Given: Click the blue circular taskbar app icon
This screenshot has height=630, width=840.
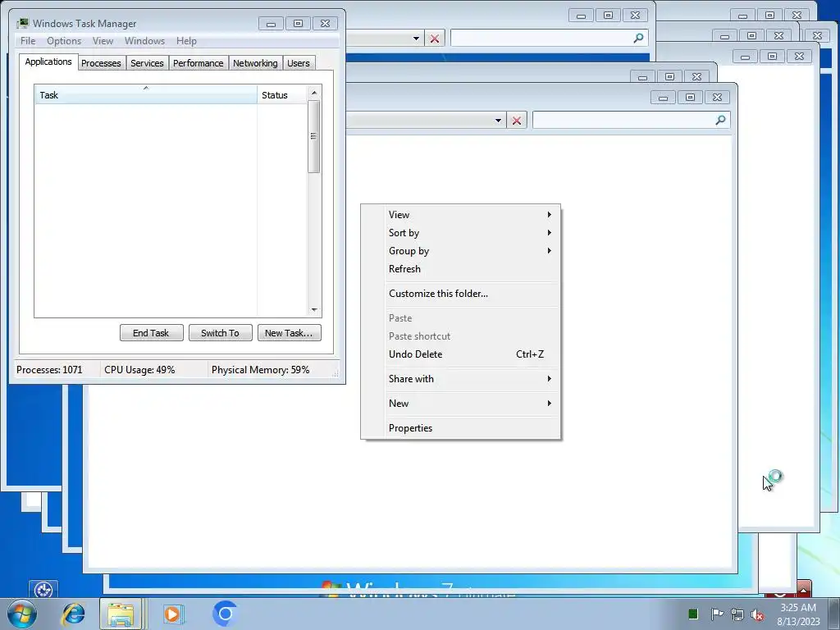Looking at the screenshot, I should tap(225, 614).
